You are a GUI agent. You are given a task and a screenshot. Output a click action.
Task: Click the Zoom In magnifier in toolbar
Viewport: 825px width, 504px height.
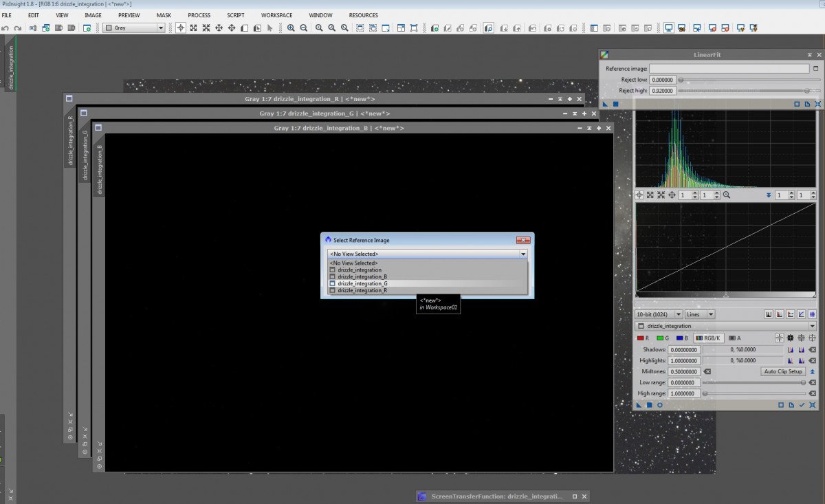(291, 28)
